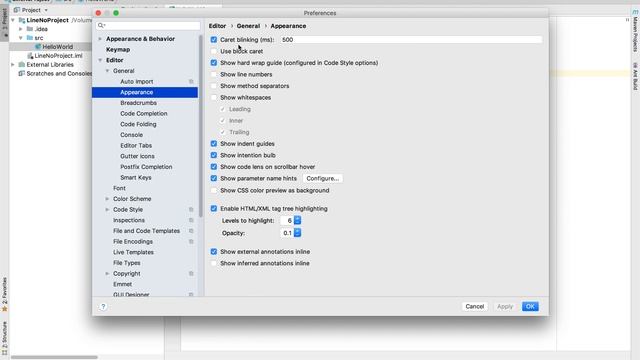The image size is (640, 360).
Task: Click project-level icon beside Inspections
Action: pos(191,220)
